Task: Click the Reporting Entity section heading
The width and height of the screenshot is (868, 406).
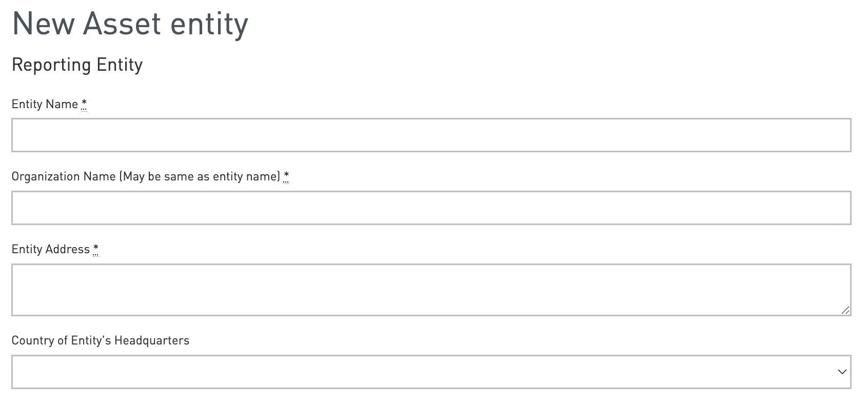Action: click(x=77, y=65)
